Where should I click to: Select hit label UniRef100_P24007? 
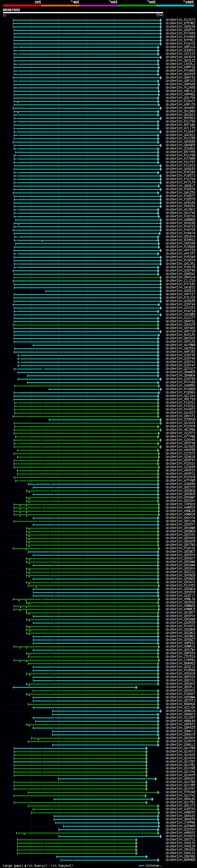[180, 101]
